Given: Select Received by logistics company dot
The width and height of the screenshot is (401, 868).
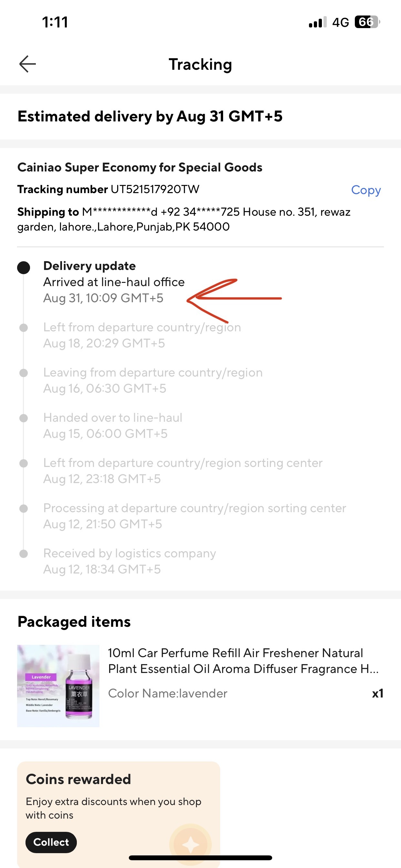Looking at the screenshot, I should tap(24, 553).
